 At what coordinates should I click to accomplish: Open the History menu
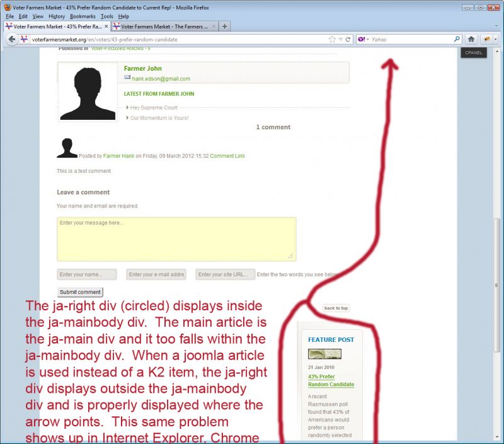click(57, 16)
